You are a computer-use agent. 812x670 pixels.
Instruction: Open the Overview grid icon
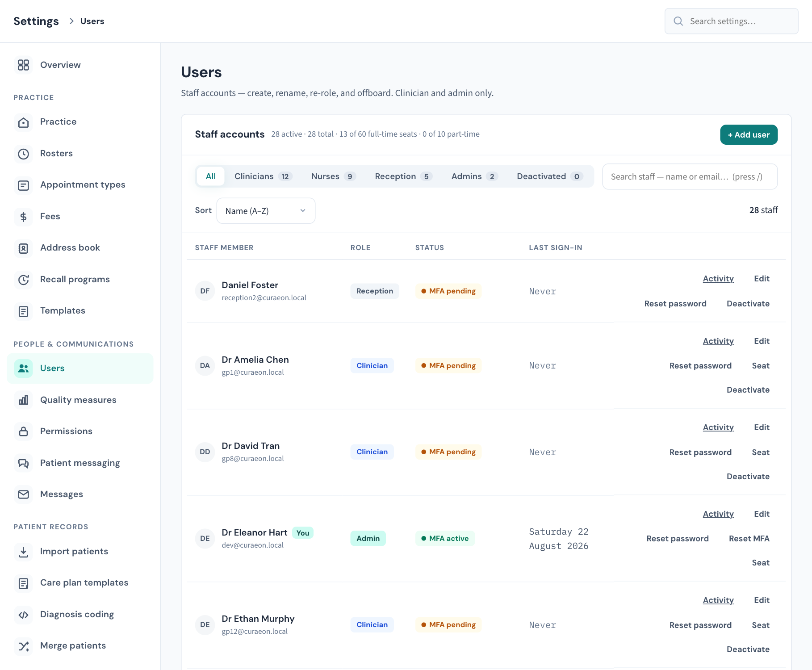point(23,65)
